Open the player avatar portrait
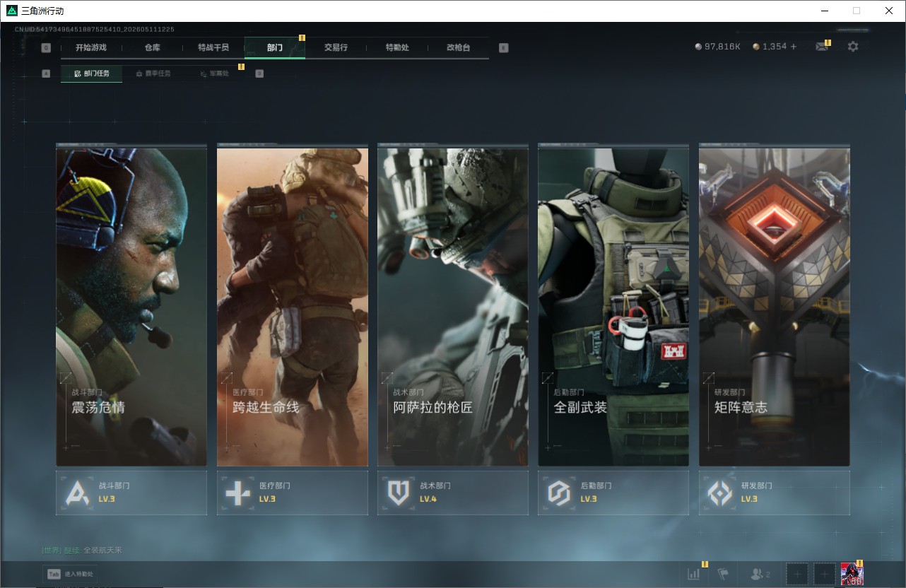This screenshot has height=588, width=906. pos(852,575)
